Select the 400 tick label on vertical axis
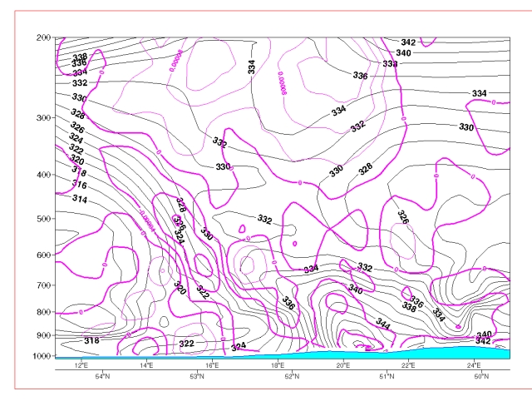 (43, 176)
